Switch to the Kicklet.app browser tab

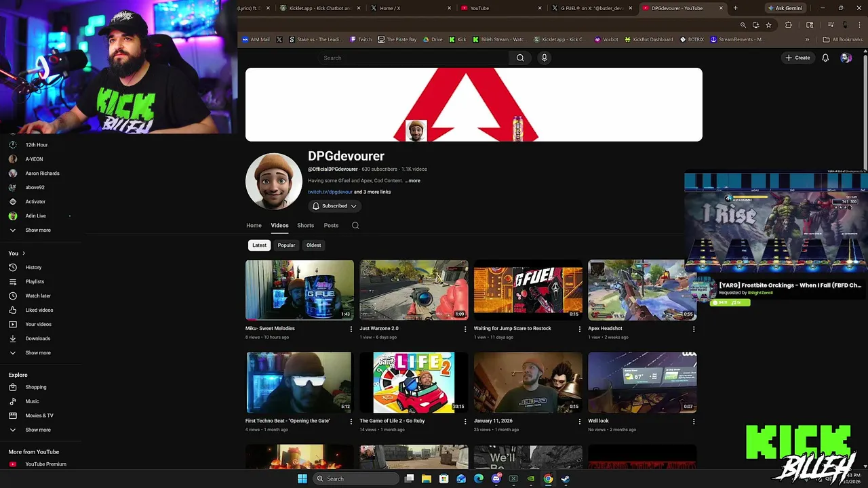(x=319, y=8)
